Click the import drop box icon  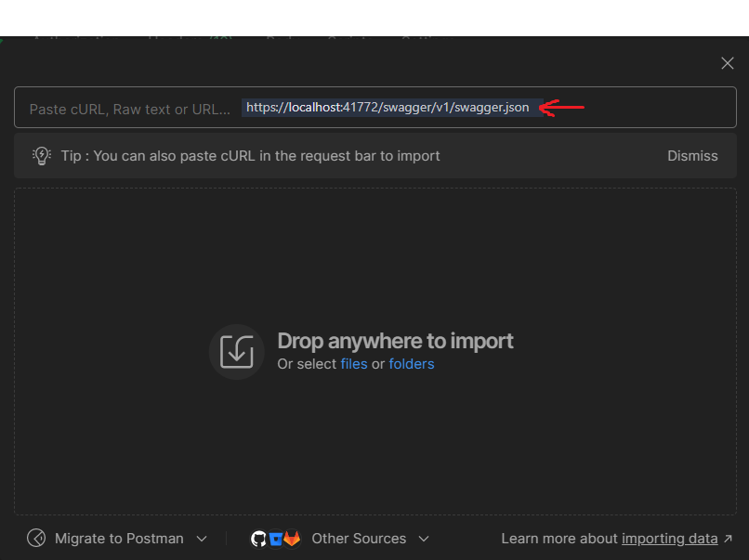click(x=236, y=352)
